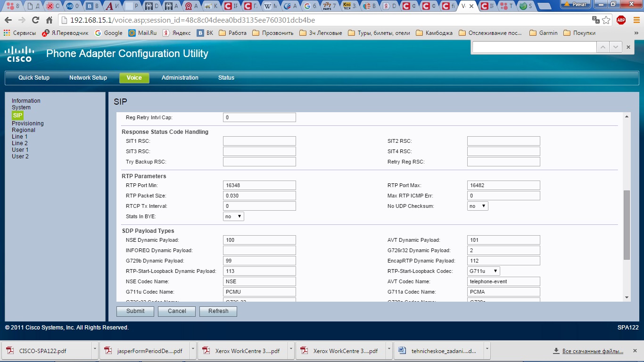Bookmark this page with the star icon
The image size is (644, 362).
tap(606, 20)
